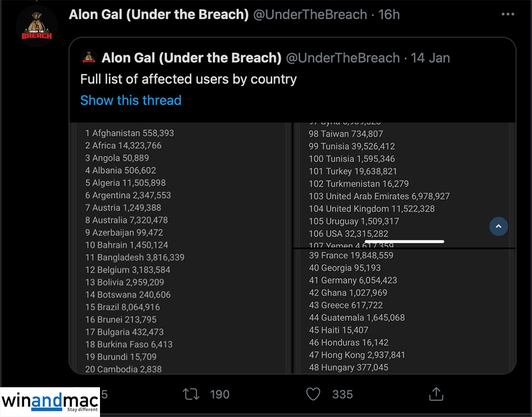Screen dimensions: 532x417
Task: Open the bottom-right image listing France to Hungary
Action: click(404, 311)
